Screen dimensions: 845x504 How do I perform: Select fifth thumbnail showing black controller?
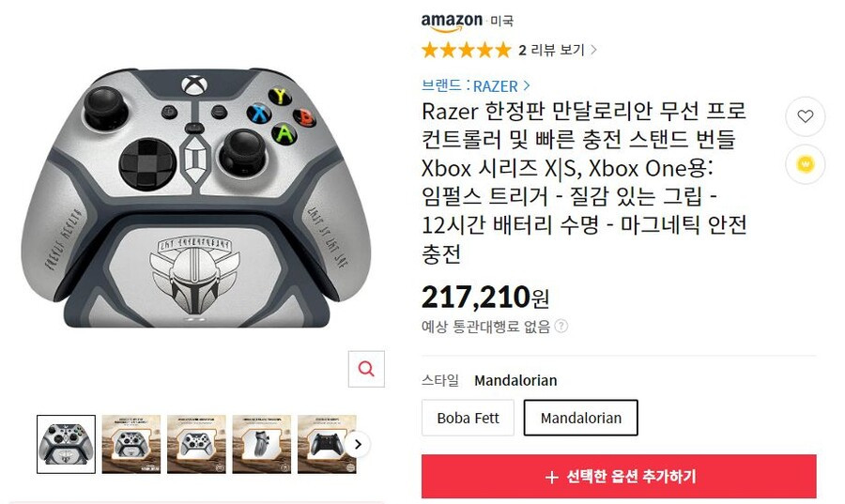click(327, 444)
